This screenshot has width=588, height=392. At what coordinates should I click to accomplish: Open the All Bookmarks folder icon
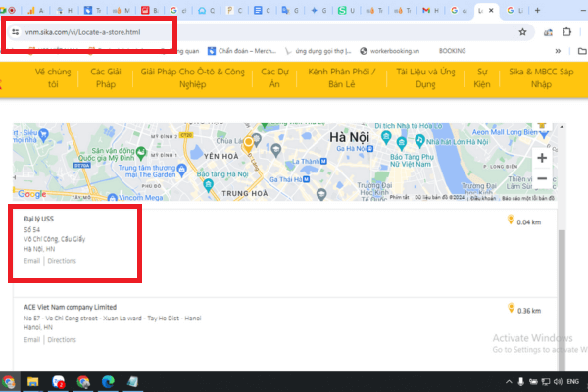[582, 51]
